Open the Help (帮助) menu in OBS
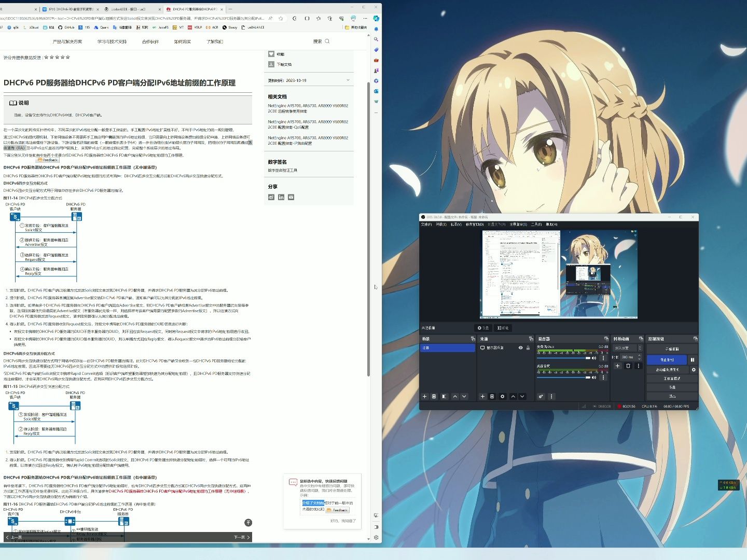Viewport: 747px width, 560px height. (551, 225)
